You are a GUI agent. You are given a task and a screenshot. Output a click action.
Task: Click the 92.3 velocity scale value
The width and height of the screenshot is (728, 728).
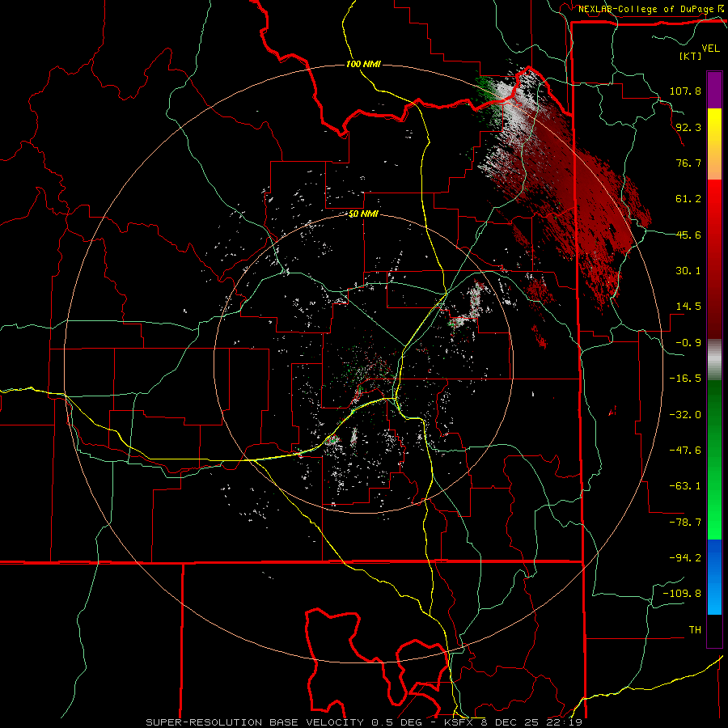click(x=688, y=127)
